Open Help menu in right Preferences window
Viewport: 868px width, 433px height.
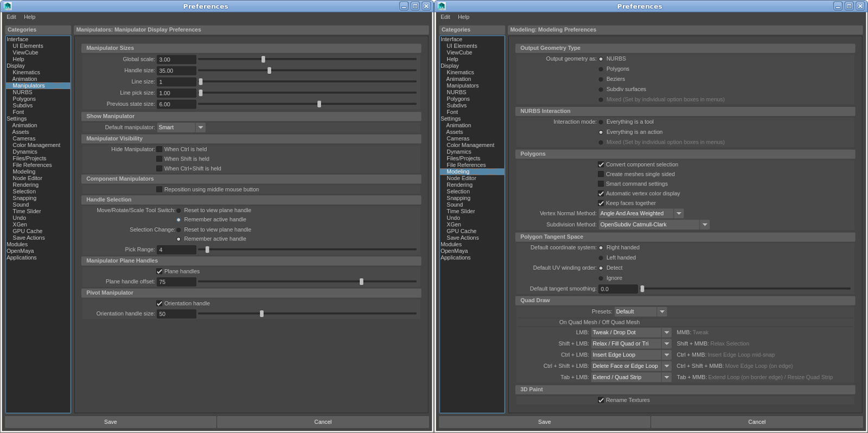[463, 17]
